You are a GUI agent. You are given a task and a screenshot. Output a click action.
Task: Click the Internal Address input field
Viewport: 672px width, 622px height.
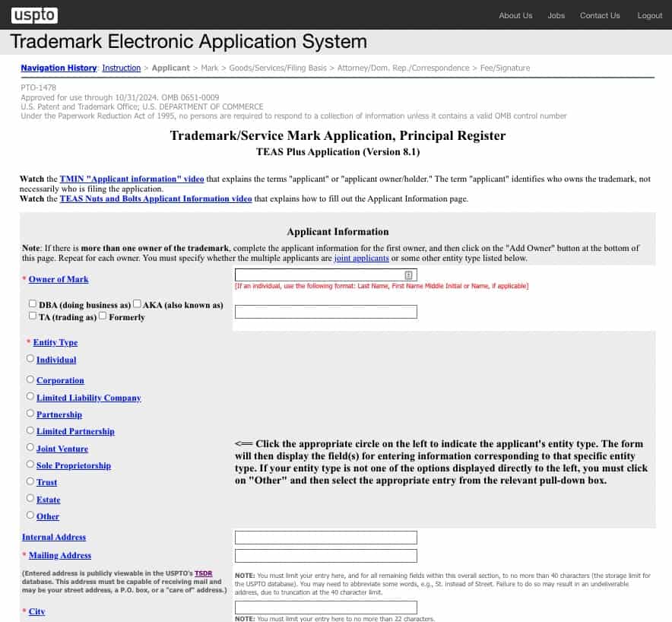coord(325,538)
